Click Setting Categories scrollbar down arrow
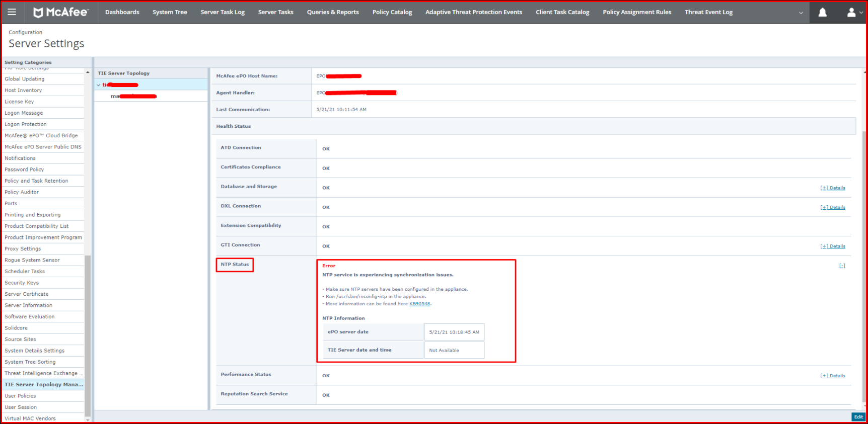Image resolution: width=868 pixels, height=424 pixels. coord(88,419)
